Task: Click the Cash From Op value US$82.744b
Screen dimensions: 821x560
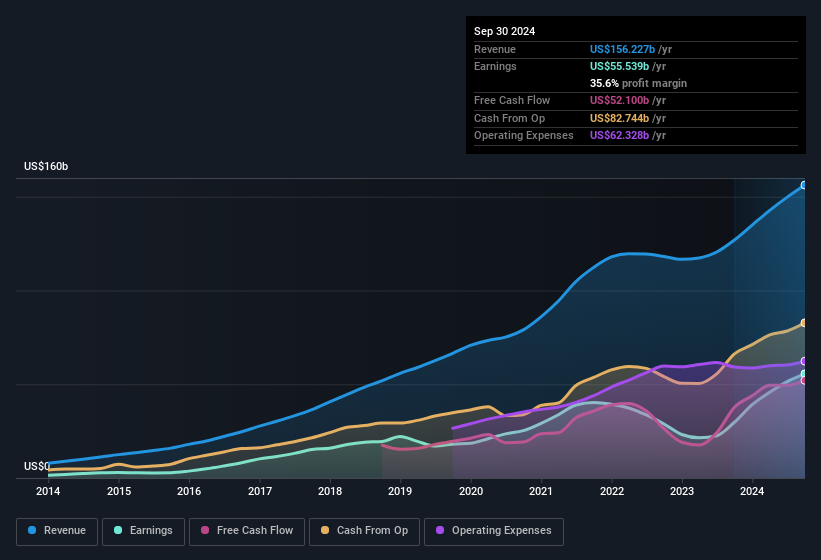Action: click(619, 118)
